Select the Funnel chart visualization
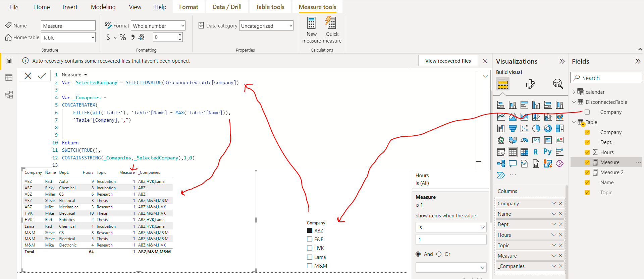 tap(513, 129)
